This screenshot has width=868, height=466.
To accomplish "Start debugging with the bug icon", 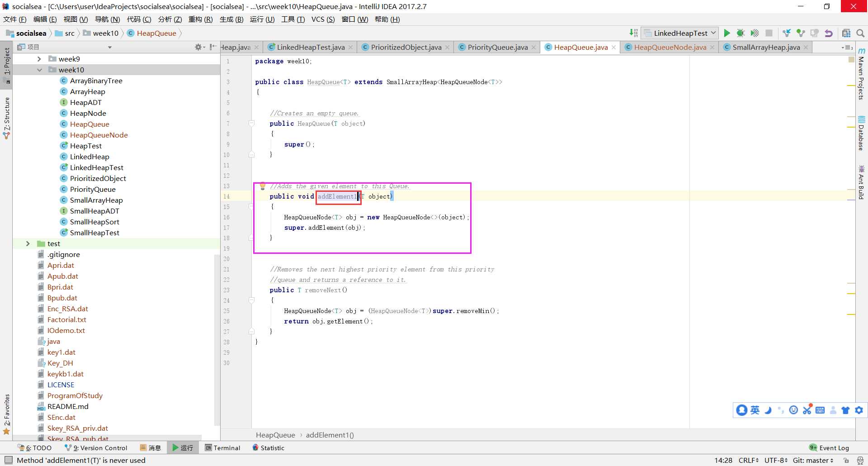I will (x=741, y=33).
